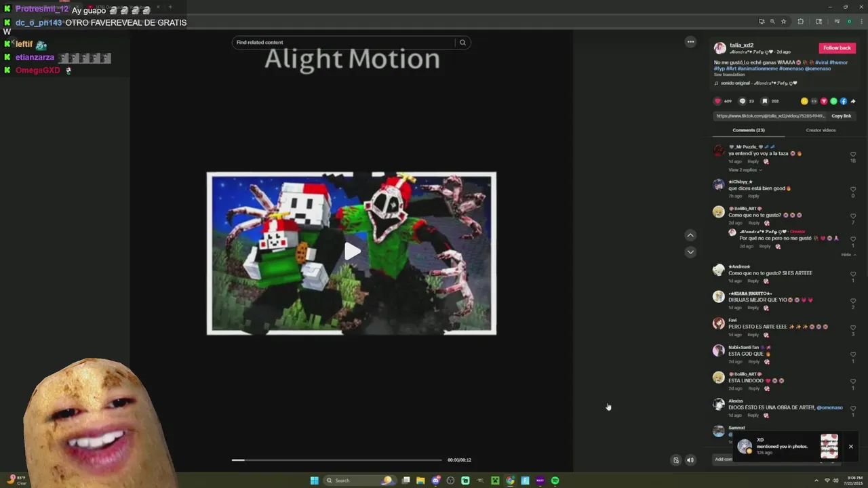
Task: Share the video via WhatsApp icon
Action: point(833,101)
